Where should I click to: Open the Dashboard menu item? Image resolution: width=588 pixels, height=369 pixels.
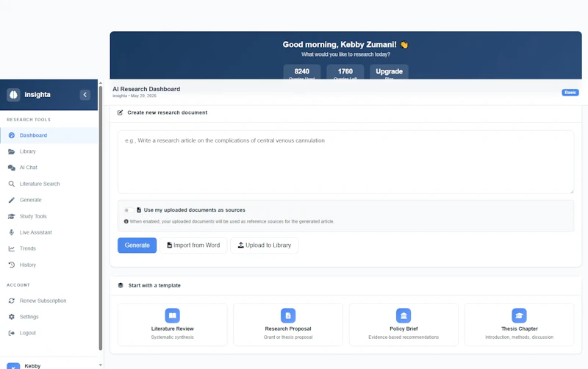coord(49,135)
